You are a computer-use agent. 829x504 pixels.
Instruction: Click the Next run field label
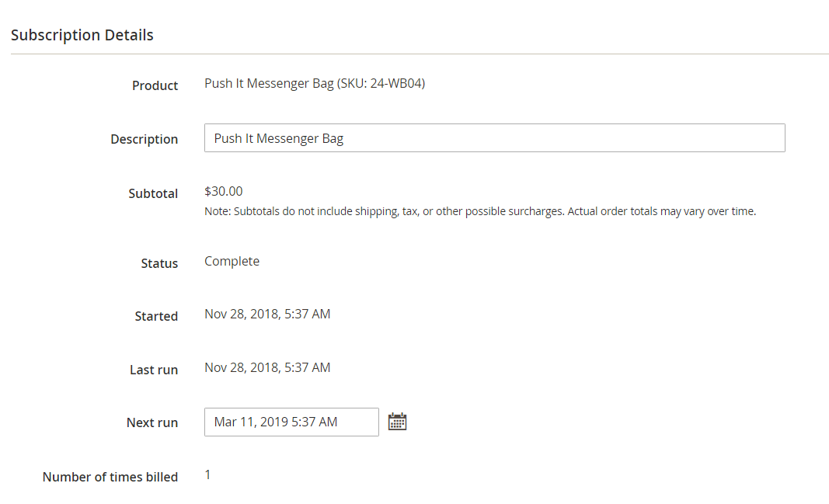tap(152, 422)
